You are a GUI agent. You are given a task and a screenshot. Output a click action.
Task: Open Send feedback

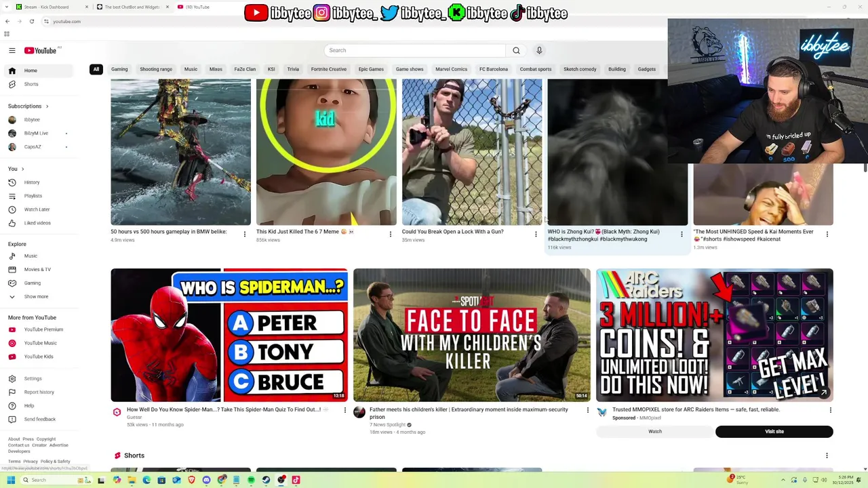(39, 420)
